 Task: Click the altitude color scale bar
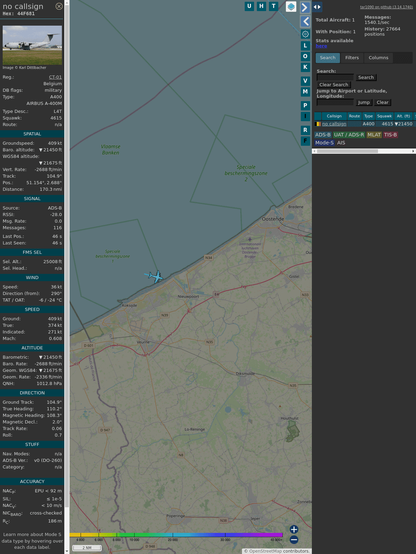coord(176,535)
